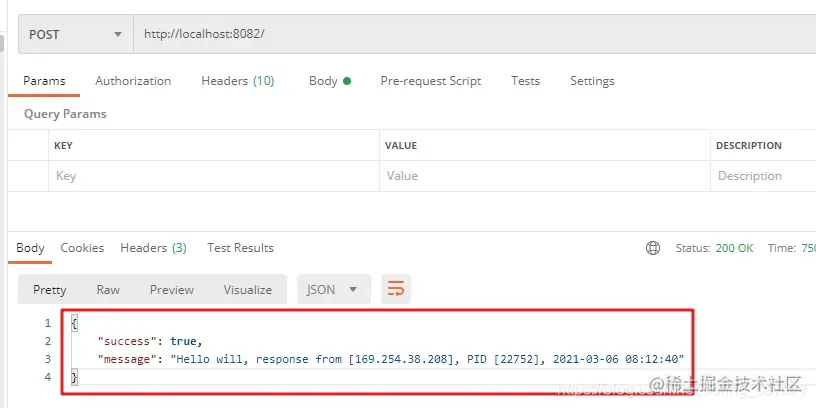Screen dimensions: 816x408
Task: Click the "success" key in response
Action: pyautogui.click(x=128, y=341)
